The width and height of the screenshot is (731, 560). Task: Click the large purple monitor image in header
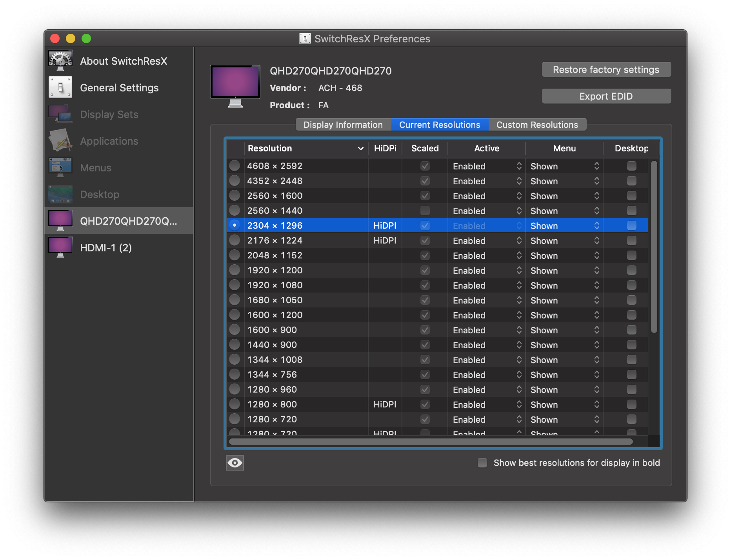coord(235,86)
